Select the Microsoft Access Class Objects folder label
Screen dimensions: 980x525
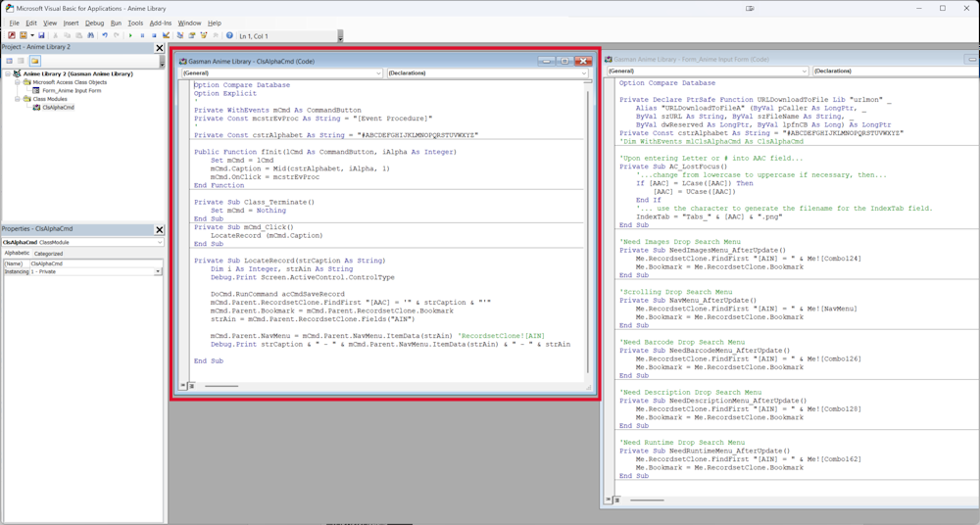point(70,82)
